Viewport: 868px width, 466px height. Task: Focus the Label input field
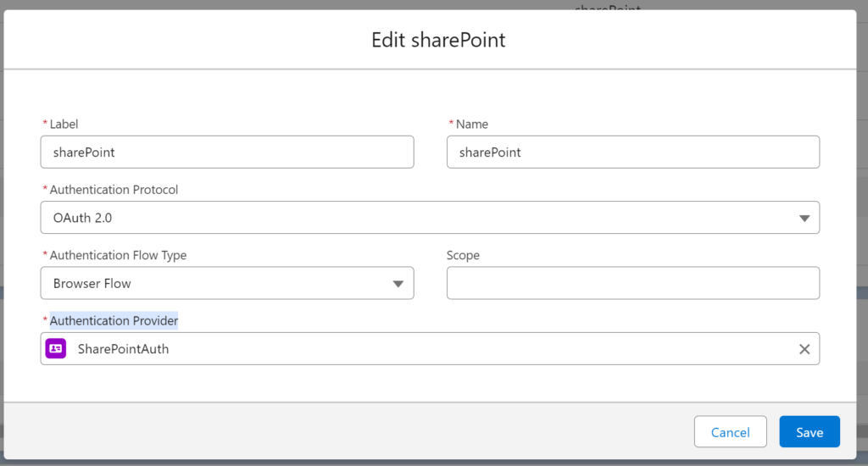point(227,153)
